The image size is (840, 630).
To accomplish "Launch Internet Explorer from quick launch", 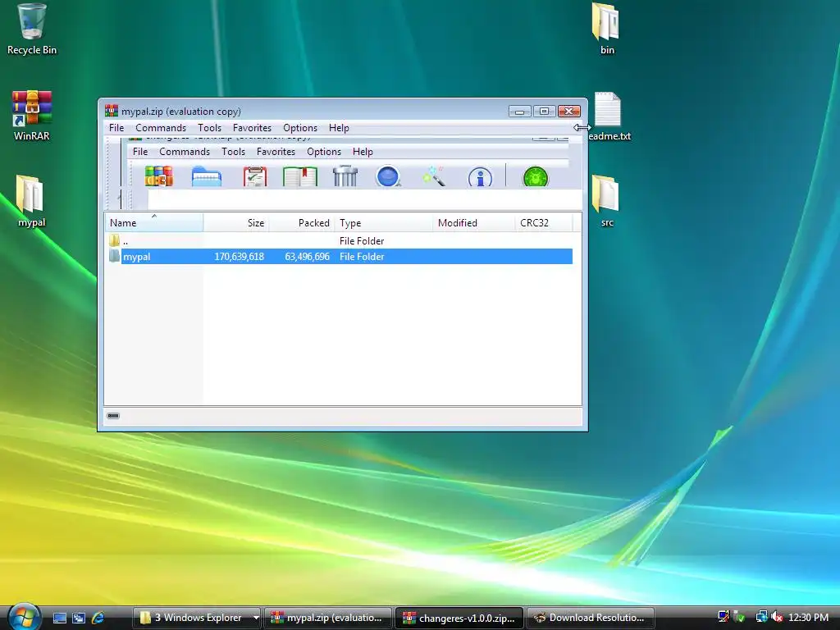I will coord(98,618).
